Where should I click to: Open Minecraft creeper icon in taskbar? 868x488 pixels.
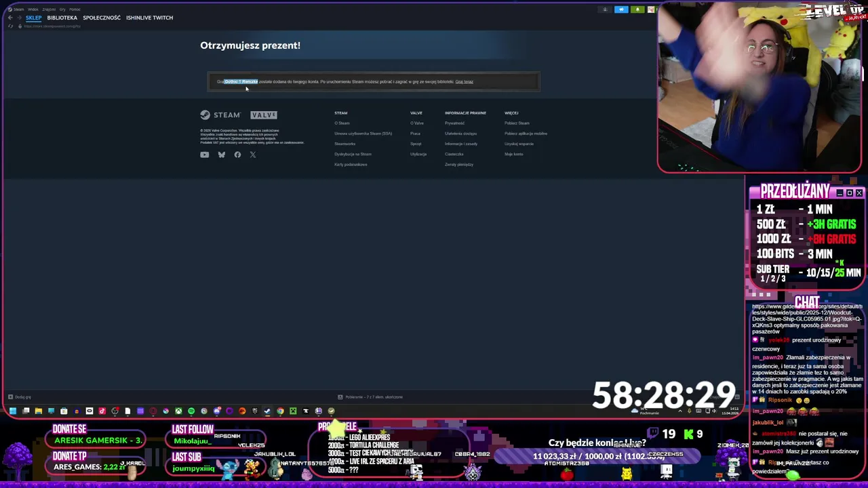click(293, 411)
